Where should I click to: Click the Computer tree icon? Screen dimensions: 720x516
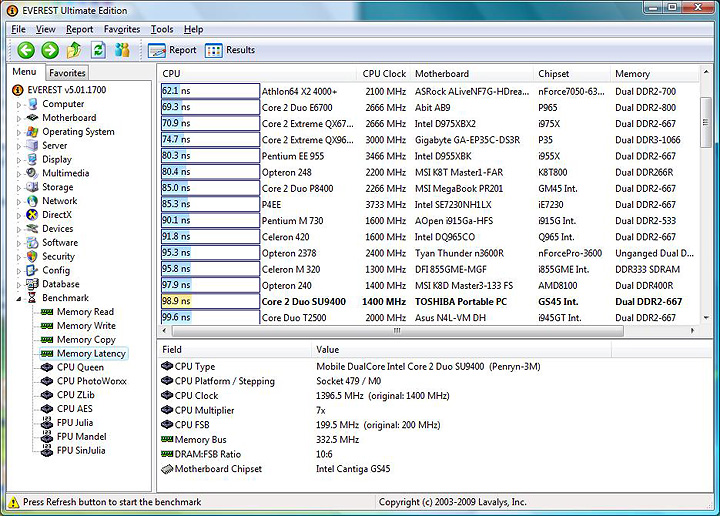pyautogui.click(x=33, y=104)
